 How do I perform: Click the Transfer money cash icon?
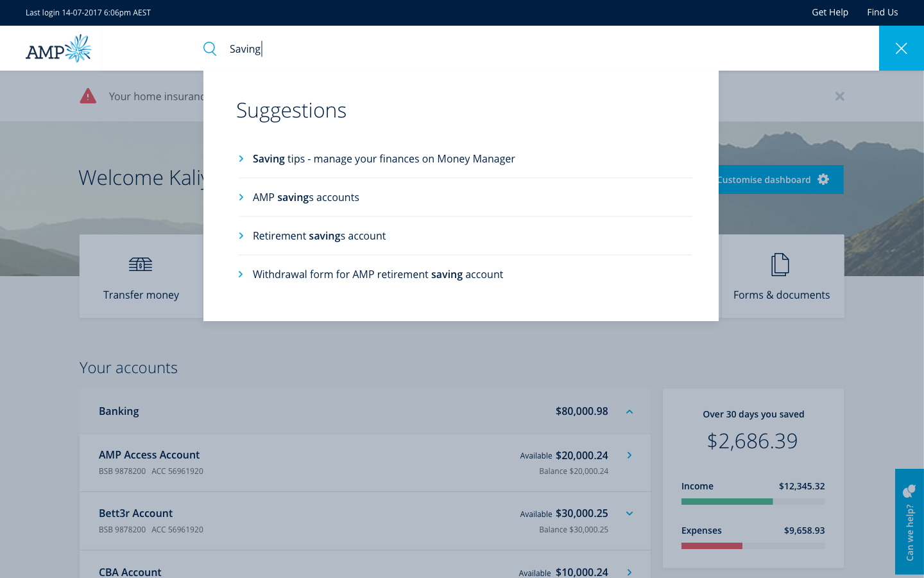pos(141,264)
